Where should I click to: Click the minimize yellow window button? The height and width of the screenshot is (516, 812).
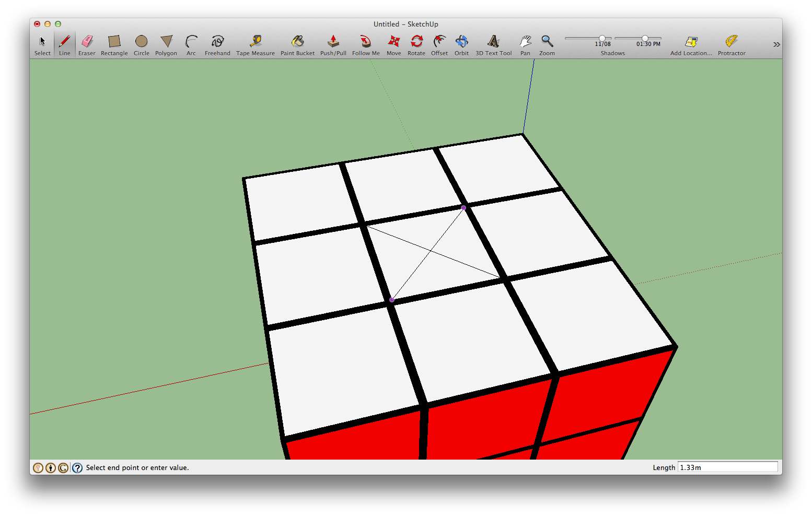(x=48, y=24)
